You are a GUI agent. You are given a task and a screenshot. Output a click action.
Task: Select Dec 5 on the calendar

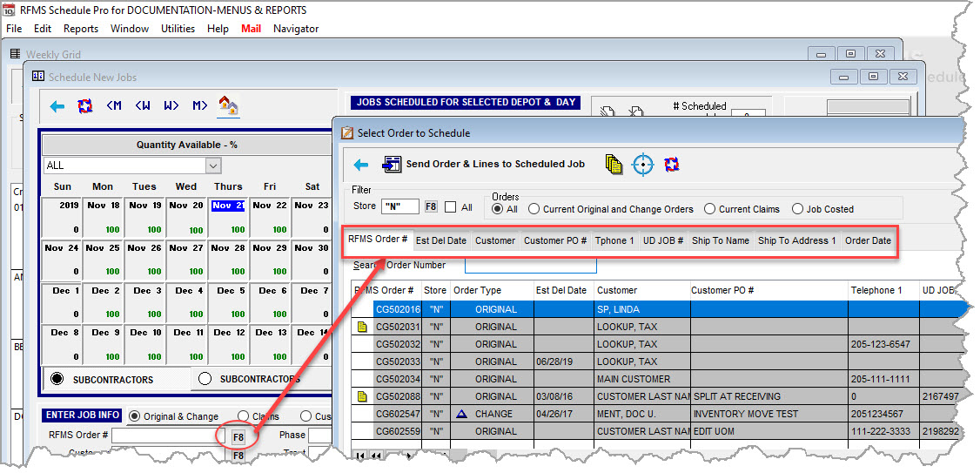tap(228, 303)
